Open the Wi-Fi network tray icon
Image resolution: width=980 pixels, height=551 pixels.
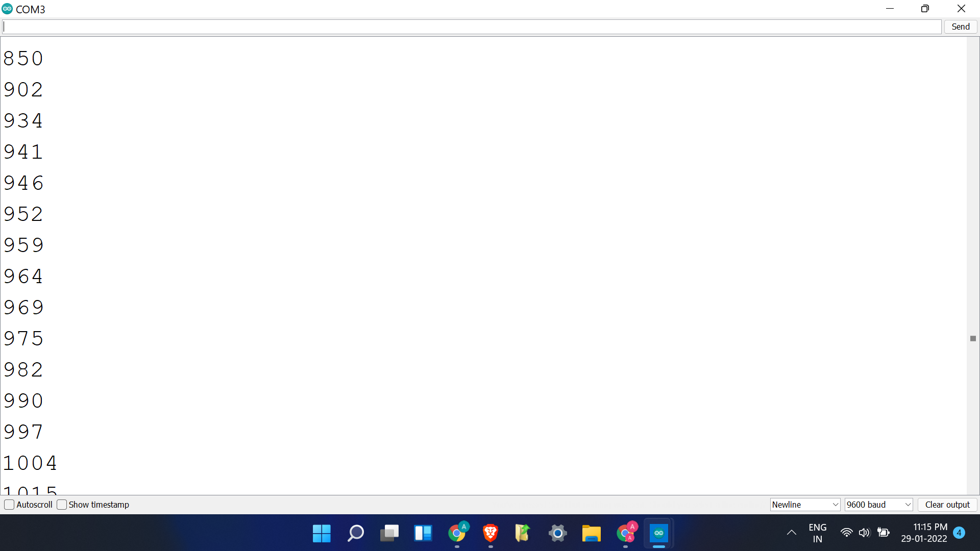[846, 533]
